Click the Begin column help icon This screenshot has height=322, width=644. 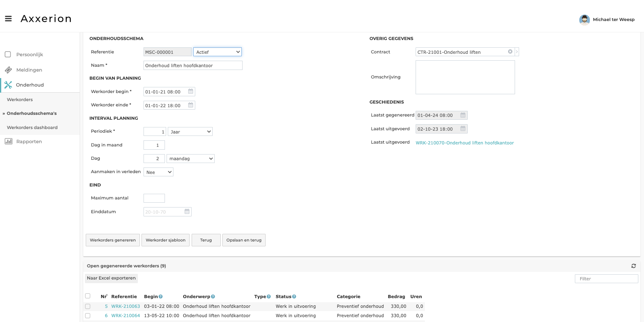[x=160, y=297]
